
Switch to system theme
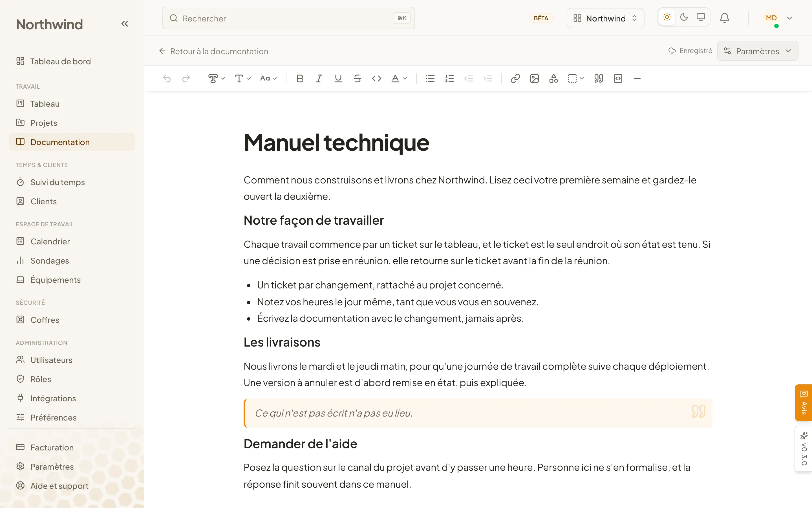click(x=701, y=17)
